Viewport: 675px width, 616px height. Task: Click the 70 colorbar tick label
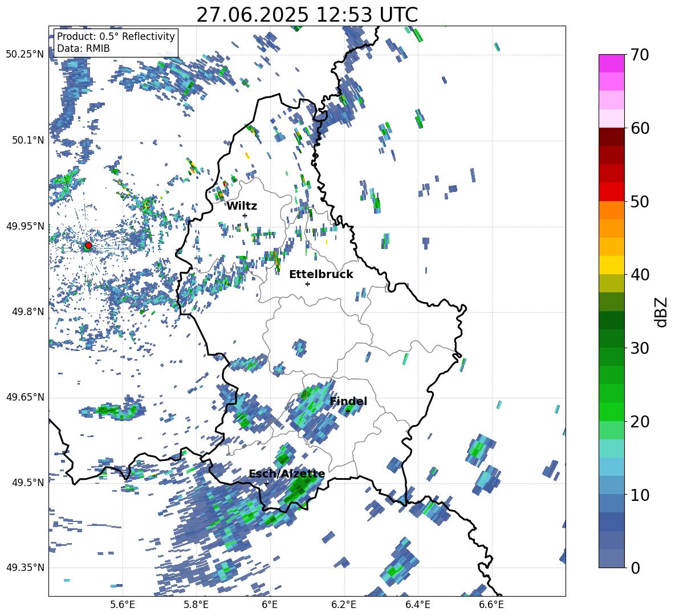[640, 55]
